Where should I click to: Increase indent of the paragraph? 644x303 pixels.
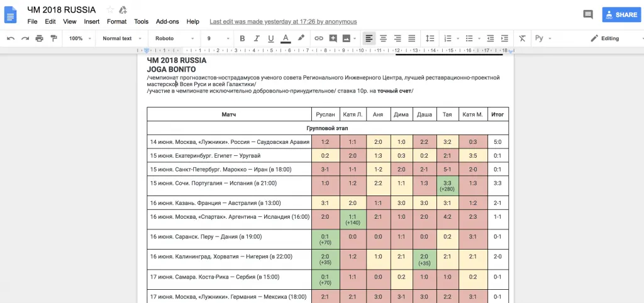pyautogui.click(x=504, y=38)
